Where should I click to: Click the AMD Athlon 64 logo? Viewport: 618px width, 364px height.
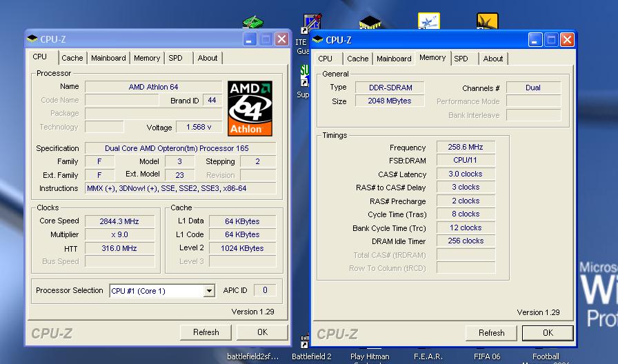tap(250, 108)
